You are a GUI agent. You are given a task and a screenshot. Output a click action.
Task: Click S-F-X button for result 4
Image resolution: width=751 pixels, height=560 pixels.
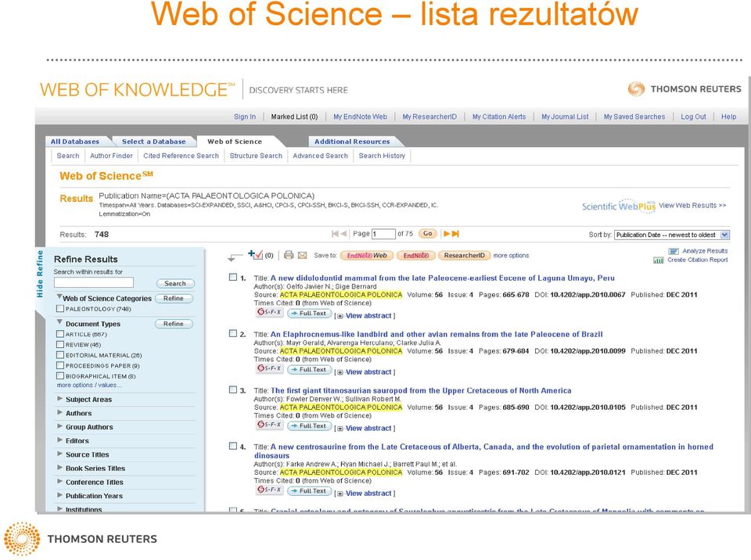click(x=270, y=490)
